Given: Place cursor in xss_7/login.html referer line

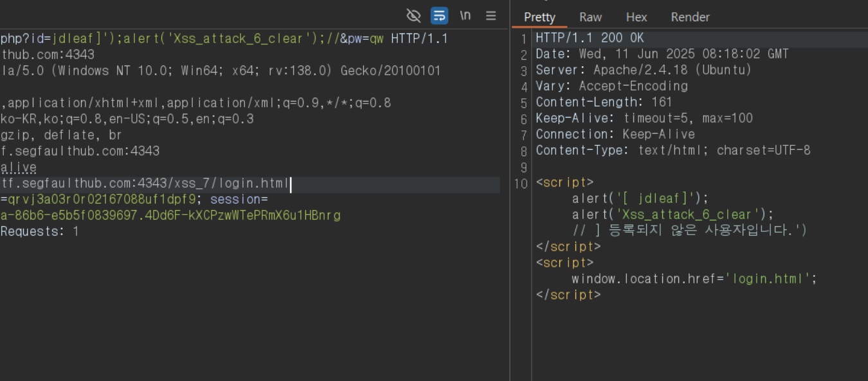Looking at the screenshot, I should click(145, 185).
